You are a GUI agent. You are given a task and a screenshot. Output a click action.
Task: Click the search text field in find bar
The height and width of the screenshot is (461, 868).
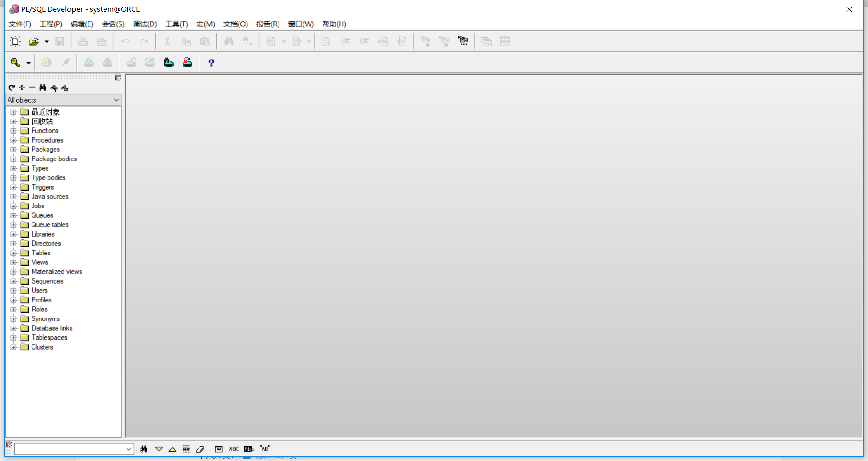tap(70, 449)
